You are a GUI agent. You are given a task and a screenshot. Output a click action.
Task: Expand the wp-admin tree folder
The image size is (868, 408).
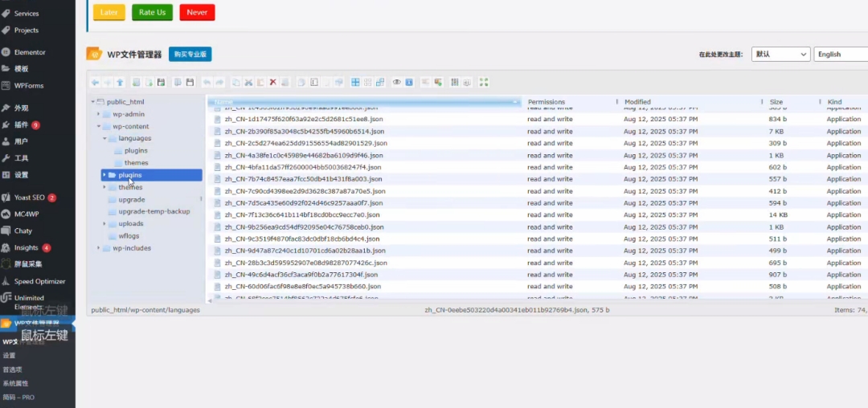pos(99,114)
